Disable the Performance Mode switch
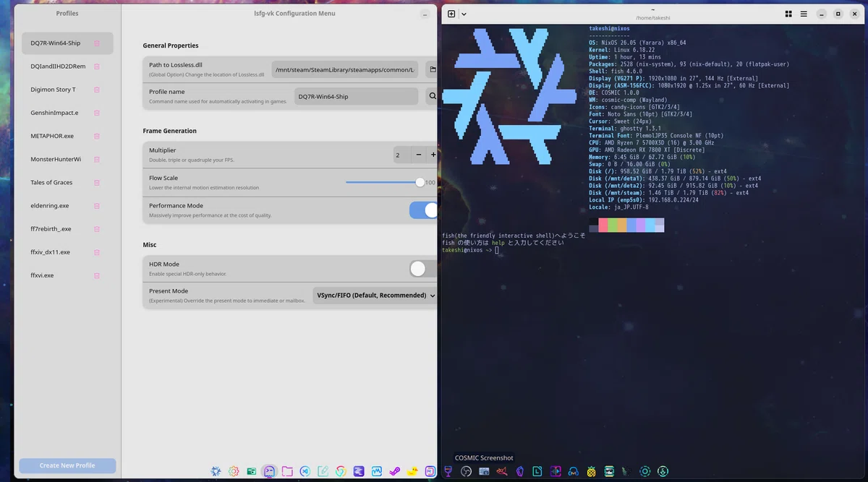This screenshot has height=482, width=868. [x=424, y=210]
